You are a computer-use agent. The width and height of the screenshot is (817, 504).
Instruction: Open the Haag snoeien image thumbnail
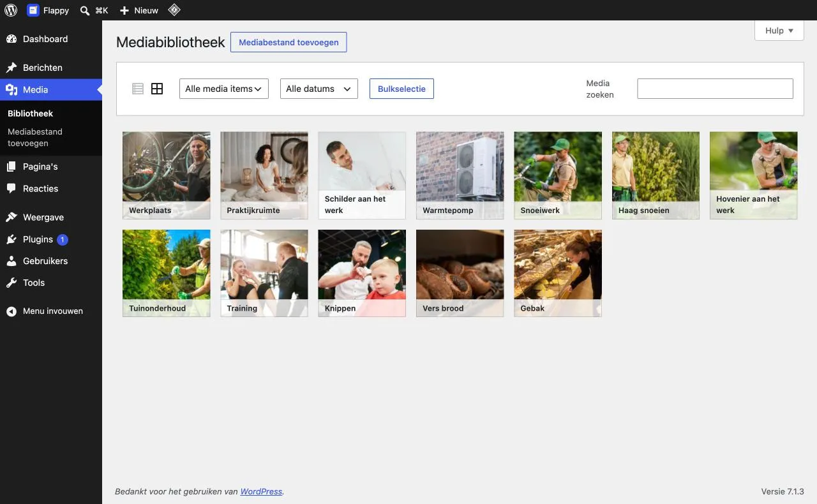[656, 175]
